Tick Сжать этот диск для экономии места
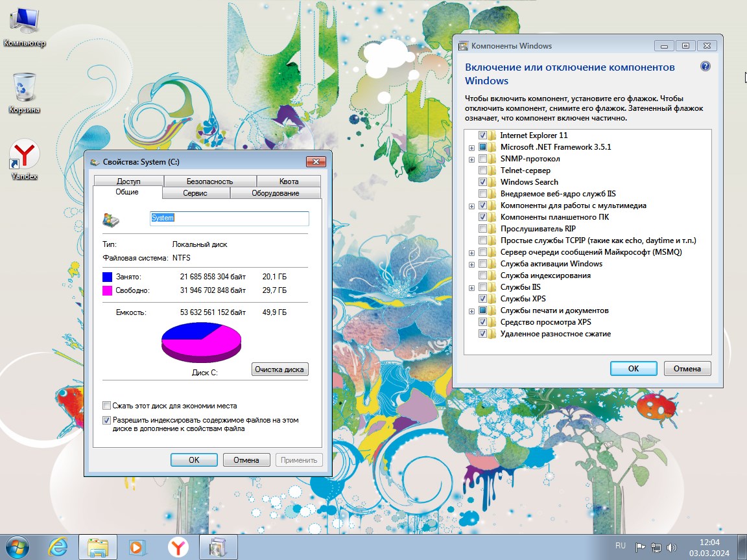 [x=107, y=406]
